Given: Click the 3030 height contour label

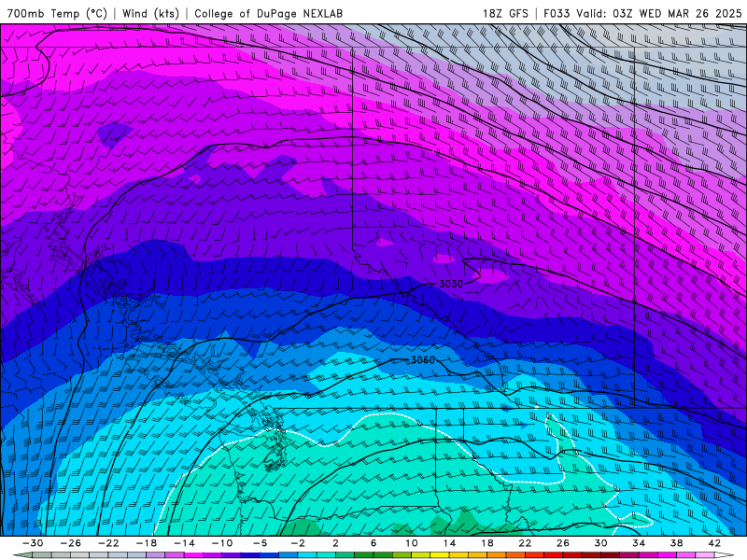Looking at the screenshot, I should click(450, 284).
